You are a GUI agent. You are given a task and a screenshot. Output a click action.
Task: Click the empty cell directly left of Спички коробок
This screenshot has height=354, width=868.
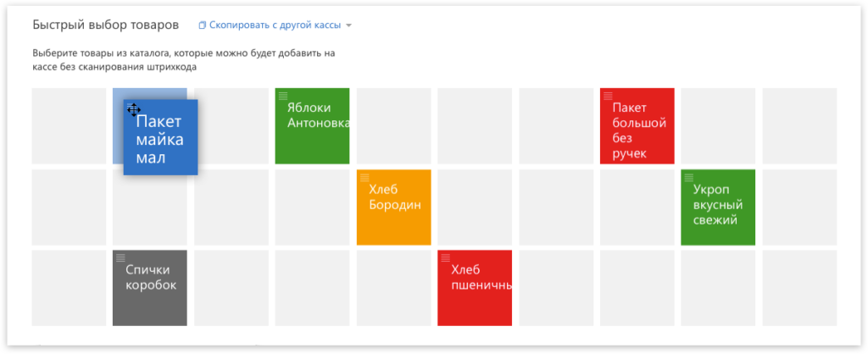point(69,287)
